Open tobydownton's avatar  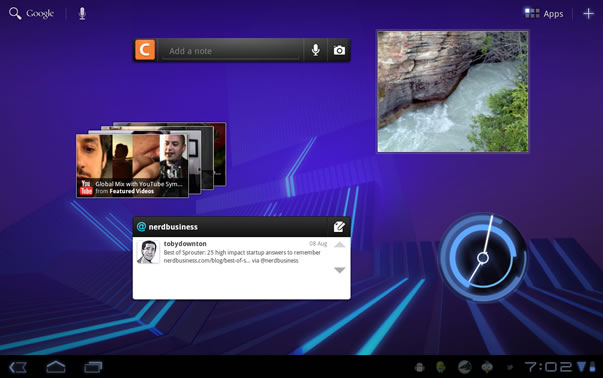(148, 252)
